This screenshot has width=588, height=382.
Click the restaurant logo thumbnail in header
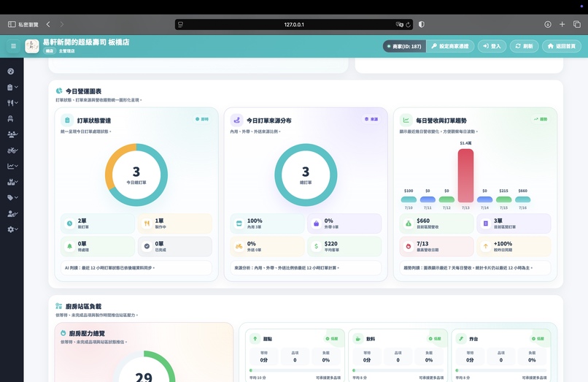tap(32, 46)
